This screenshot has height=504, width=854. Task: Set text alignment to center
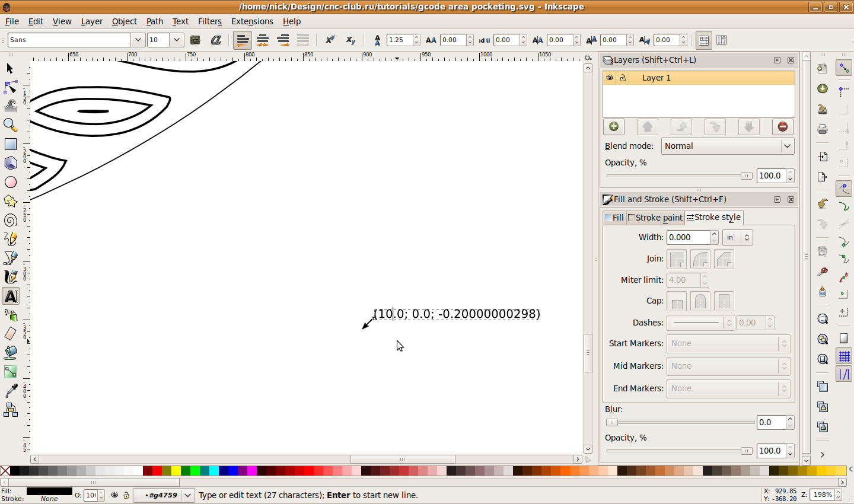click(263, 40)
